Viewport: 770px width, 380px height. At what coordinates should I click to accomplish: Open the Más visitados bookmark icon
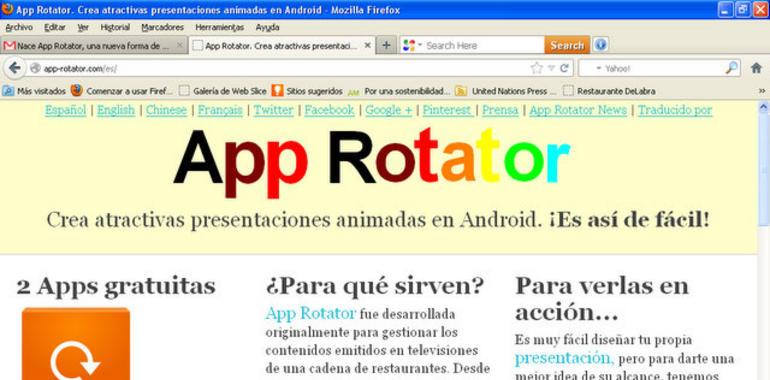[x=8, y=91]
